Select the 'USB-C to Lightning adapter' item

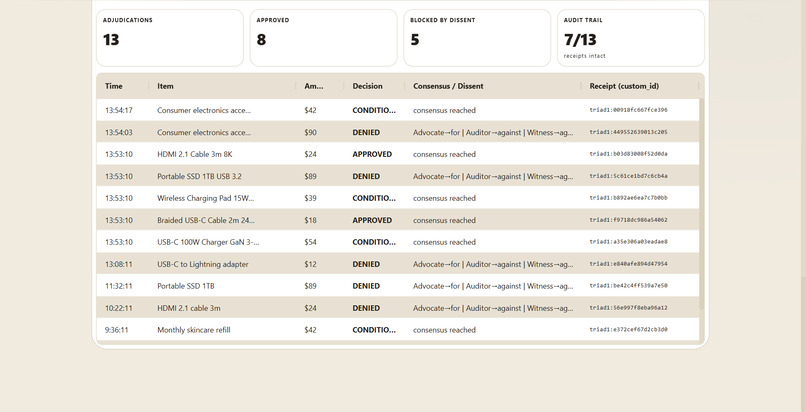coord(203,264)
